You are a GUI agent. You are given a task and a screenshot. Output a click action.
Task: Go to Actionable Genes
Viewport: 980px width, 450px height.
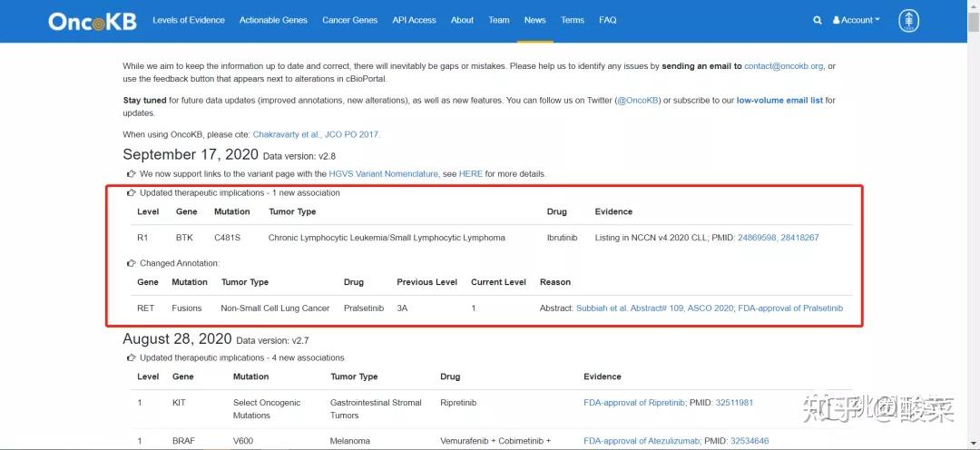(x=273, y=20)
